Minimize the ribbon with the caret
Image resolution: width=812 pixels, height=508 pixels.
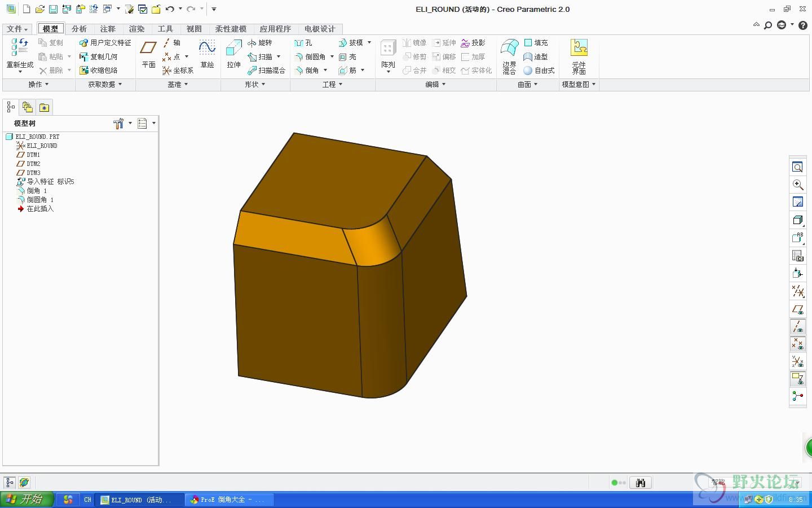point(756,25)
